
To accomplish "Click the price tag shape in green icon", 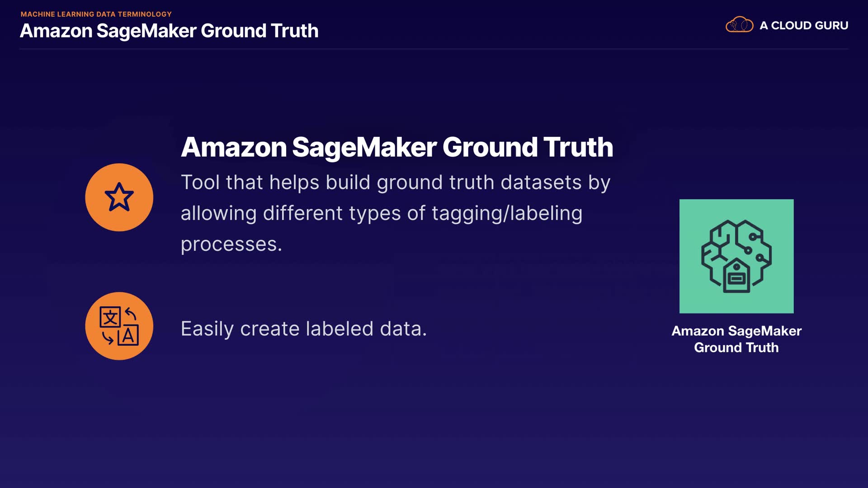I will (736, 276).
